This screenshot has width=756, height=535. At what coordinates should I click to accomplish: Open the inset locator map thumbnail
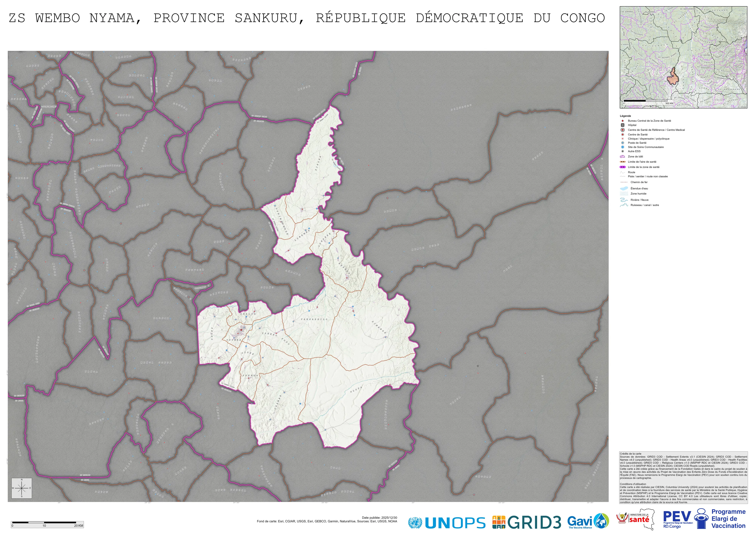pyautogui.click(x=683, y=57)
